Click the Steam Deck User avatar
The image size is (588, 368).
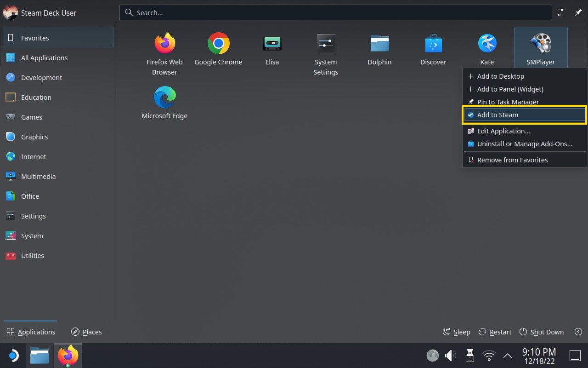tap(11, 13)
